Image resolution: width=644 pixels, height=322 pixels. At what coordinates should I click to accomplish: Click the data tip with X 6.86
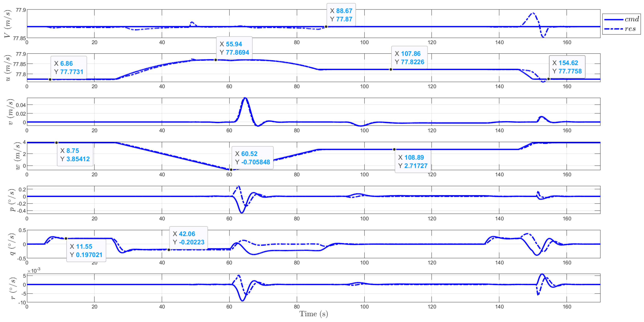tap(69, 68)
